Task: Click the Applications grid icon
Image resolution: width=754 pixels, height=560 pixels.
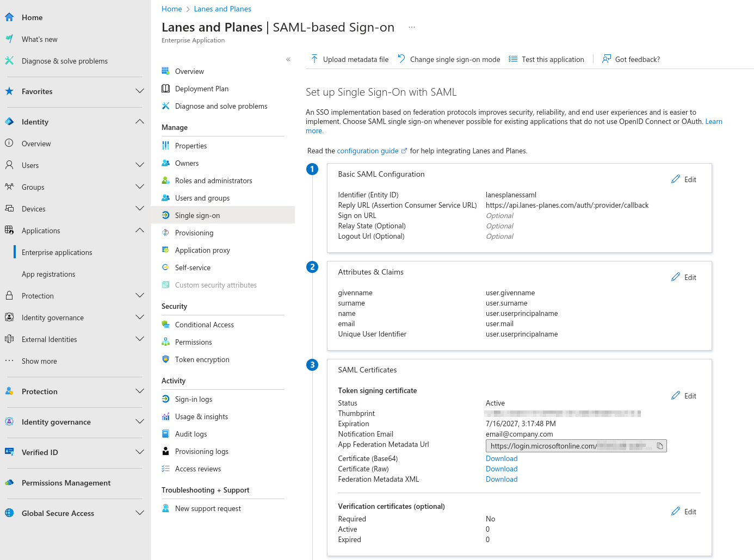Action: [x=9, y=231]
